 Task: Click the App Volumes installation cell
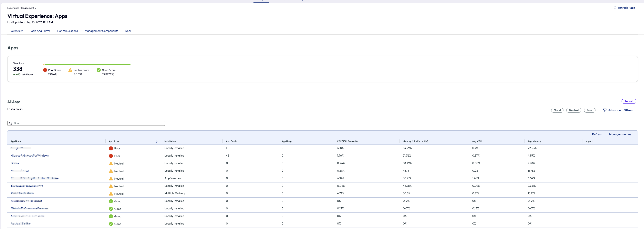coord(173,178)
